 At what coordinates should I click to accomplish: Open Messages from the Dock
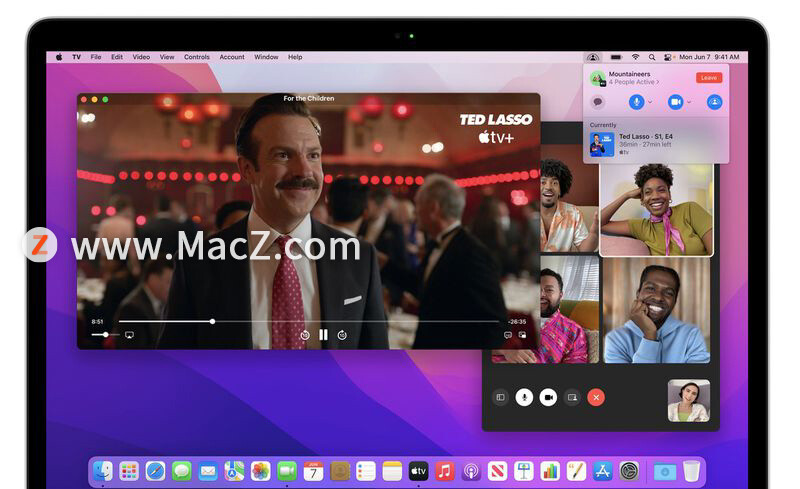182,471
